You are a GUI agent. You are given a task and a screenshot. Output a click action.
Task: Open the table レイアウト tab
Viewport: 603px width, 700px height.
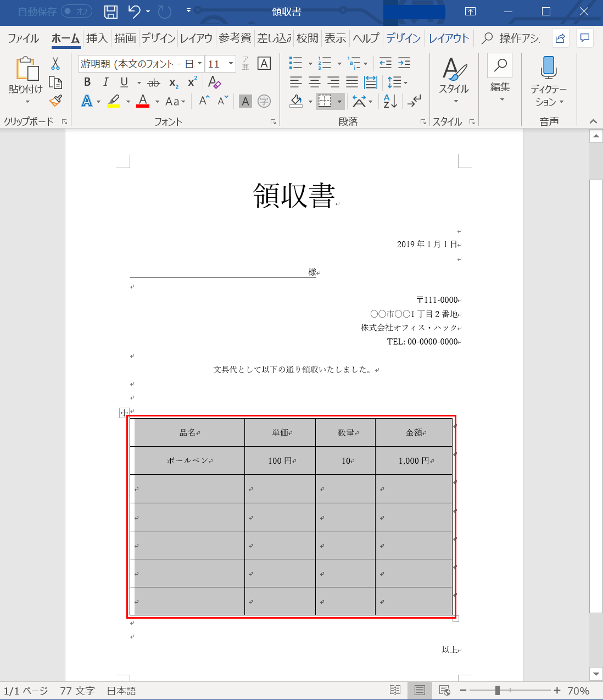coord(449,38)
